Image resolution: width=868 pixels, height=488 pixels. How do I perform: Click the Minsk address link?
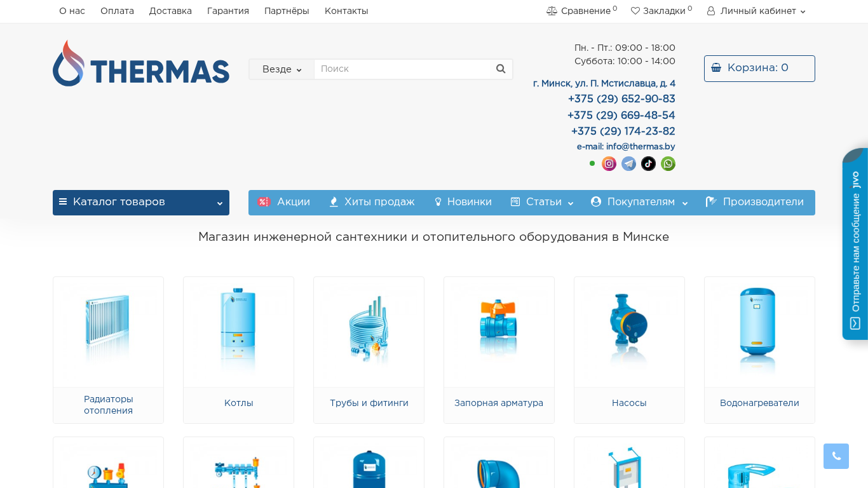click(604, 83)
